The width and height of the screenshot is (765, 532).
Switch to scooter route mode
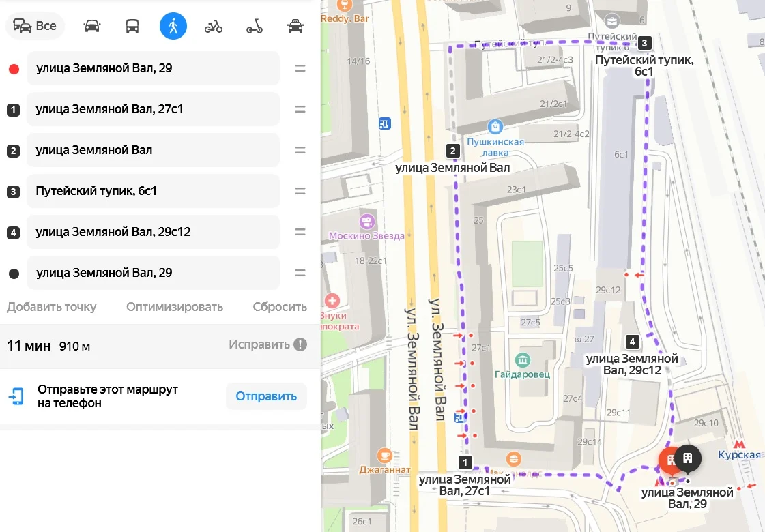click(254, 26)
